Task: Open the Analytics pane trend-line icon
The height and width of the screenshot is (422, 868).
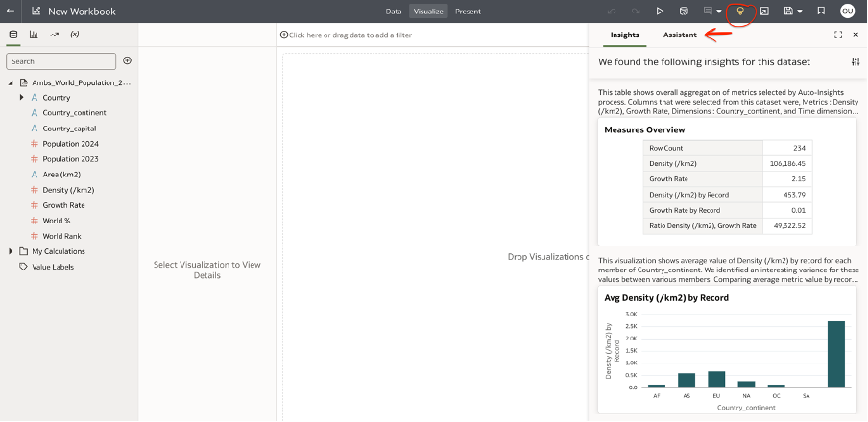Action: tap(54, 35)
